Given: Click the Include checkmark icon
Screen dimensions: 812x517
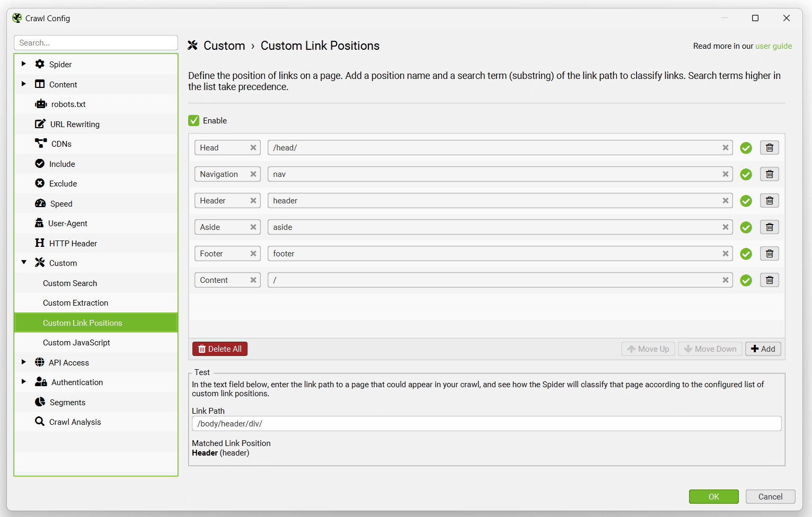Looking at the screenshot, I should tap(40, 163).
